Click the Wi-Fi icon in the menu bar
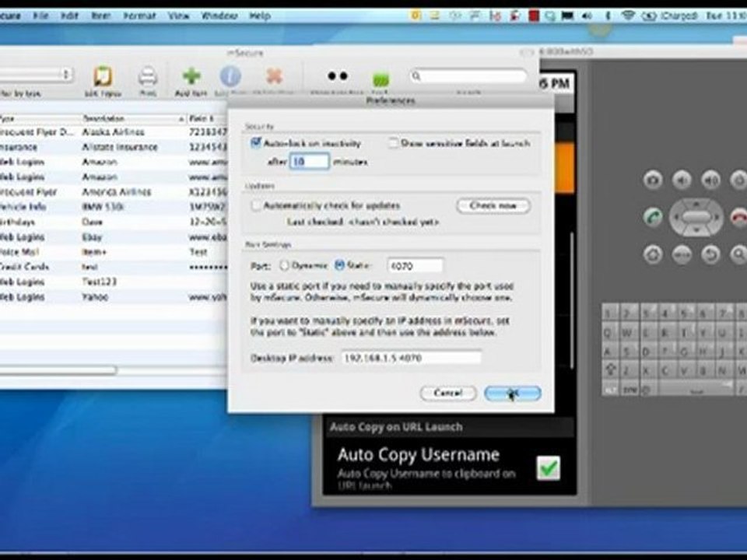 click(629, 16)
